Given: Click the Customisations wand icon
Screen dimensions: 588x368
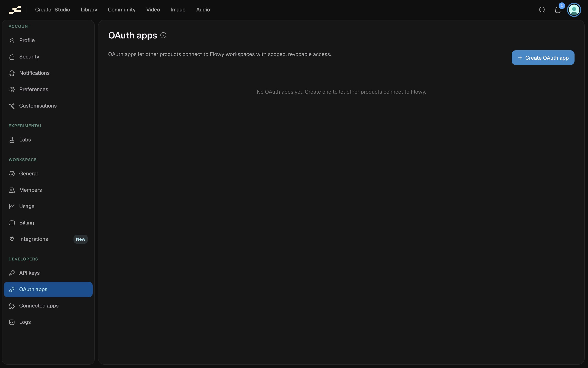Looking at the screenshot, I should [12, 106].
